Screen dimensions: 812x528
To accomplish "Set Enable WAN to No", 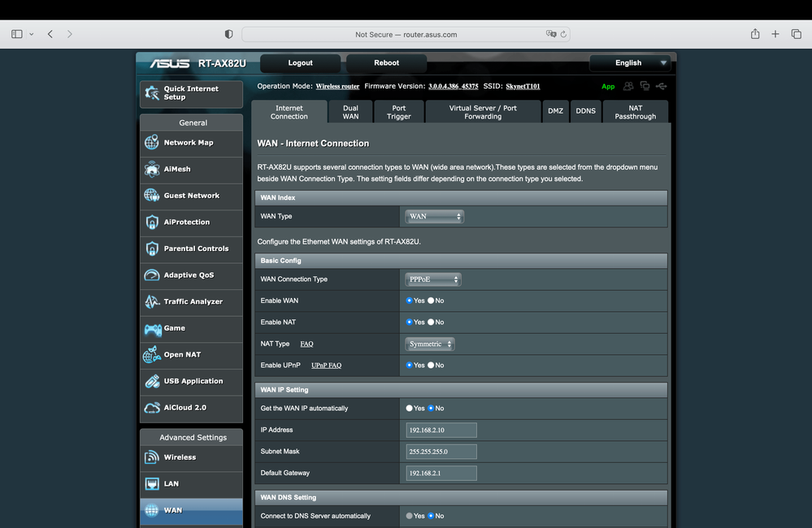I will pyautogui.click(x=431, y=301).
